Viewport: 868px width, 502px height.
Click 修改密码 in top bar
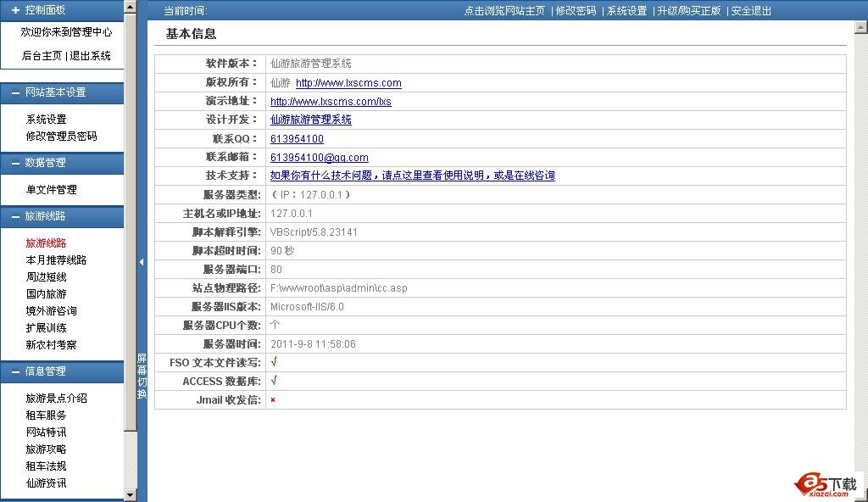pos(576,11)
